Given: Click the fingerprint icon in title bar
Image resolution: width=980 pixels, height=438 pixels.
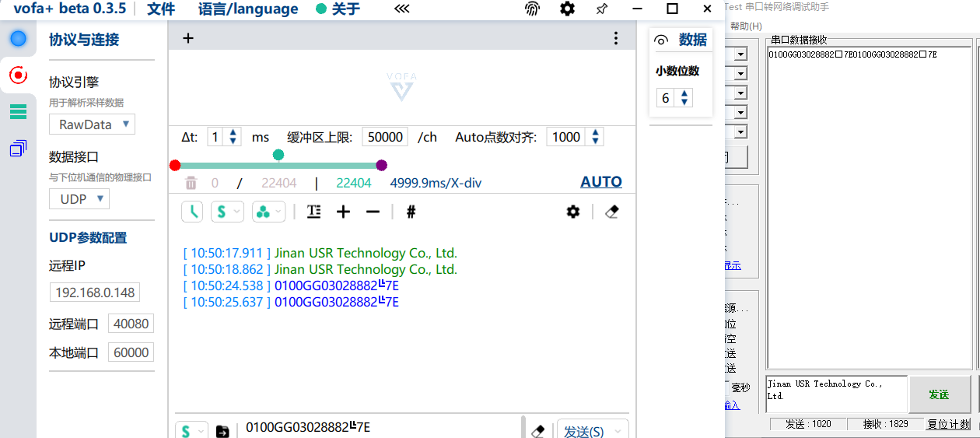Looking at the screenshot, I should 532,9.
